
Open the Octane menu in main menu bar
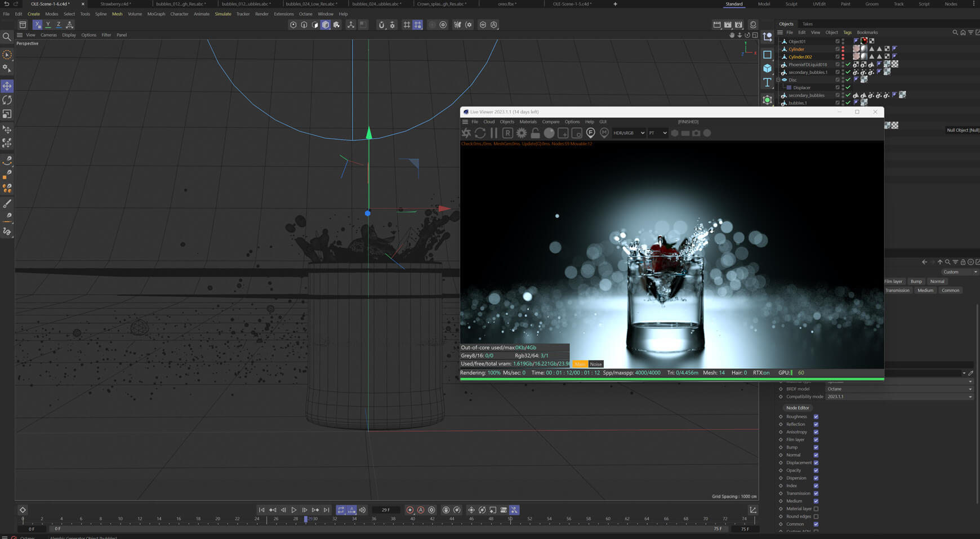tap(305, 14)
